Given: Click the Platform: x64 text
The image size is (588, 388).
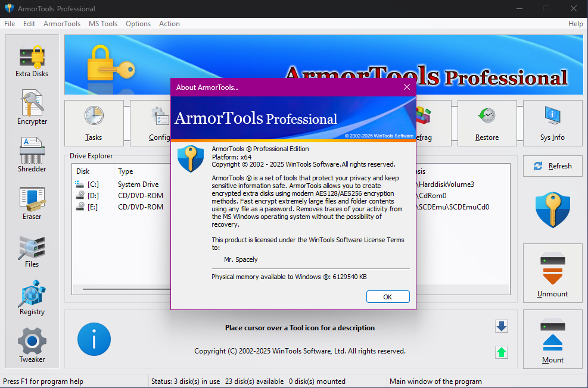Looking at the screenshot, I should tap(232, 157).
